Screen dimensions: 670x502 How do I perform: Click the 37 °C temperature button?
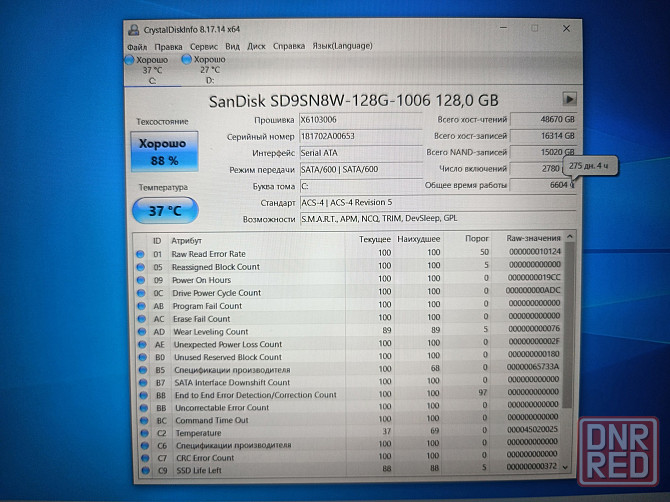tap(165, 211)
